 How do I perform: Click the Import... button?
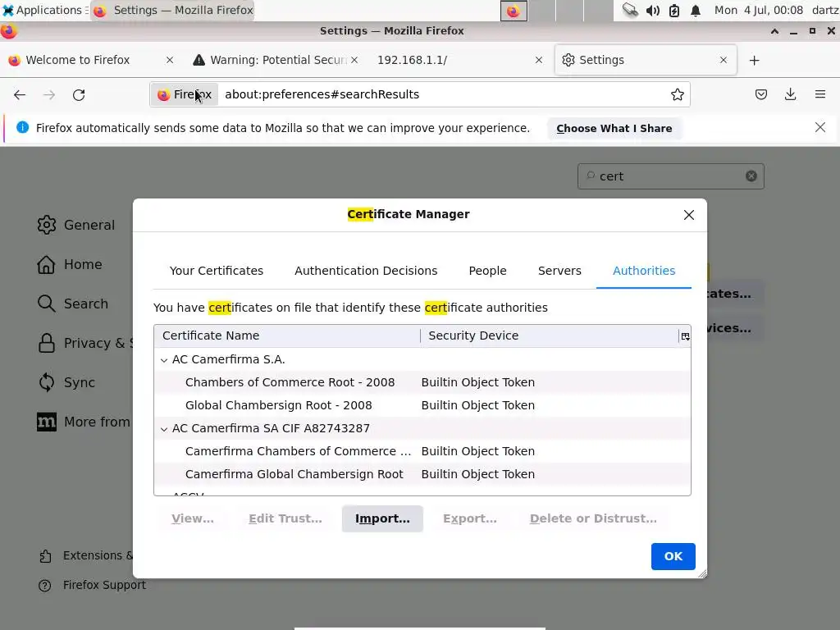pos(382,518)
